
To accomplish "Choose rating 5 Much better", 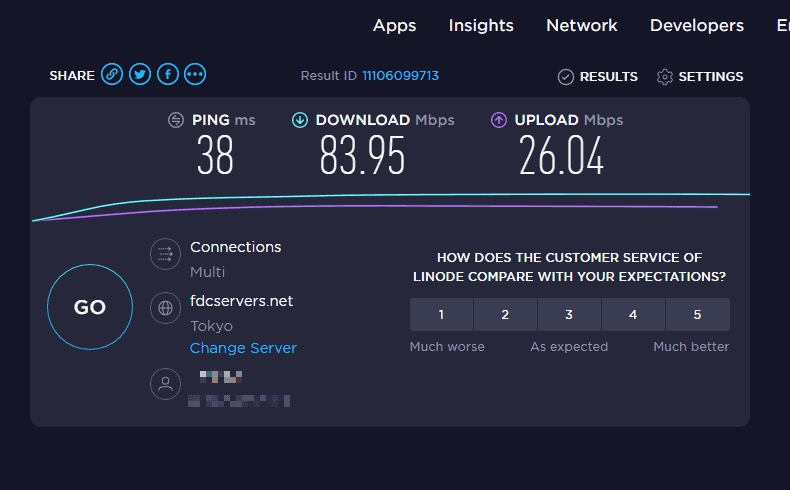I will (697, 314).
